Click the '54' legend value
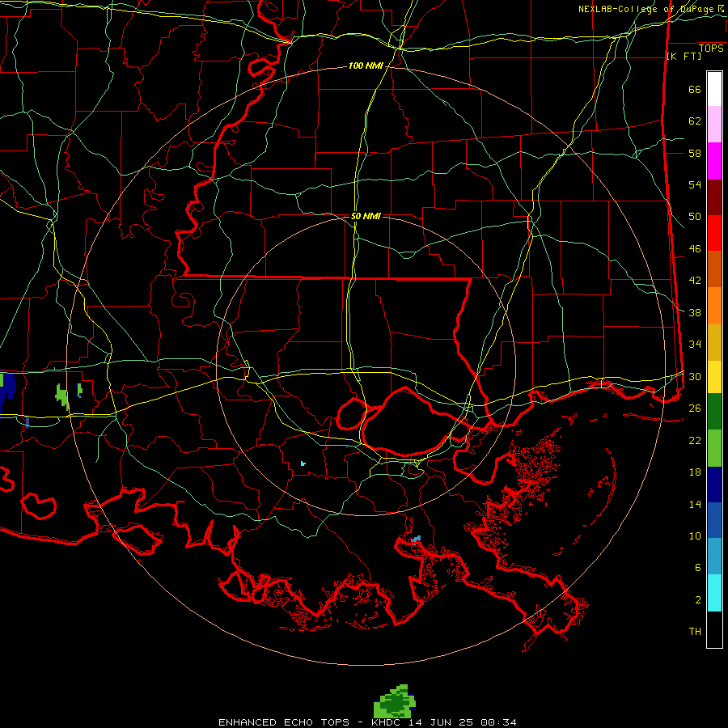728x728 pixels. click(x=695, y=184)
